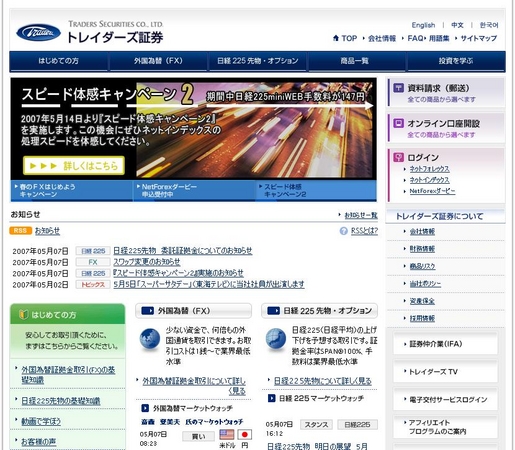Click 電子交付サービスログイン button
The width and height of the screenshot is (515, 450).
coord(445,399)
